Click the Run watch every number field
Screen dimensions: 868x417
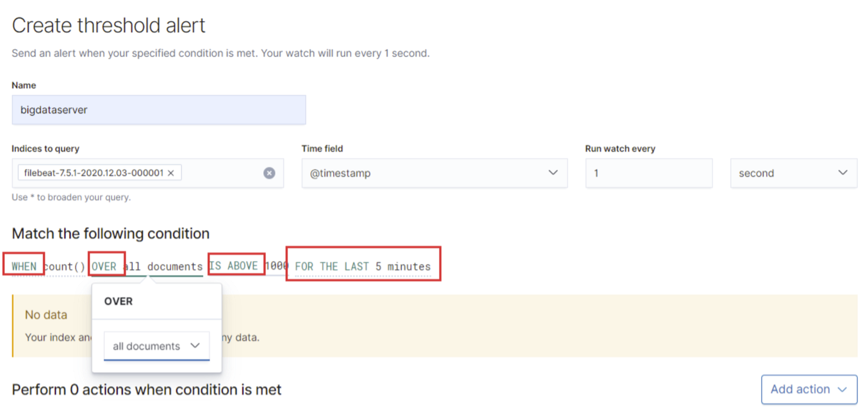(648, 173)
